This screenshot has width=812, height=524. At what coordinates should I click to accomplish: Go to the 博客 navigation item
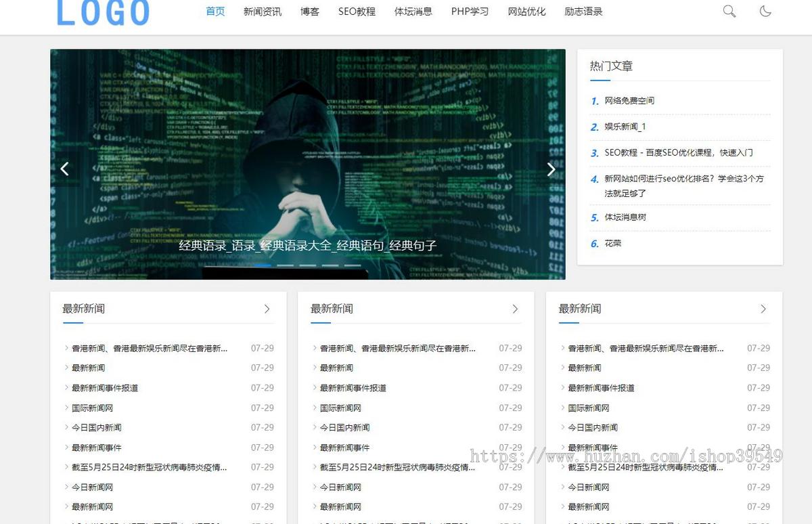coord(310,12)
